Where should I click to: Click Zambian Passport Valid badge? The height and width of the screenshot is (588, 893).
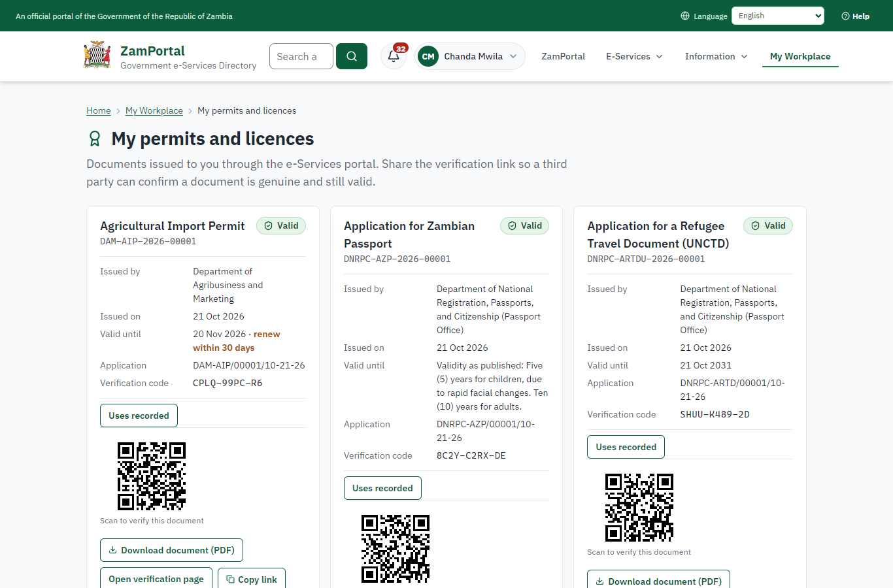(525, 226)
